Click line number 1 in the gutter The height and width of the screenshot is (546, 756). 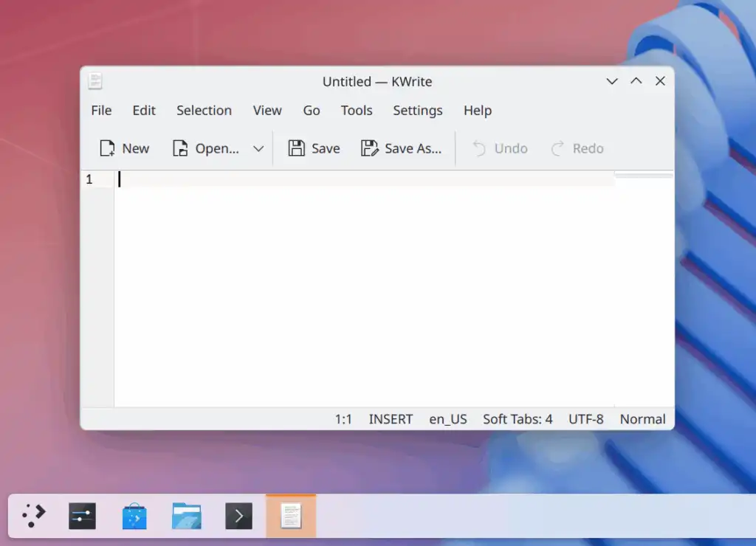[x=89, y=180]
